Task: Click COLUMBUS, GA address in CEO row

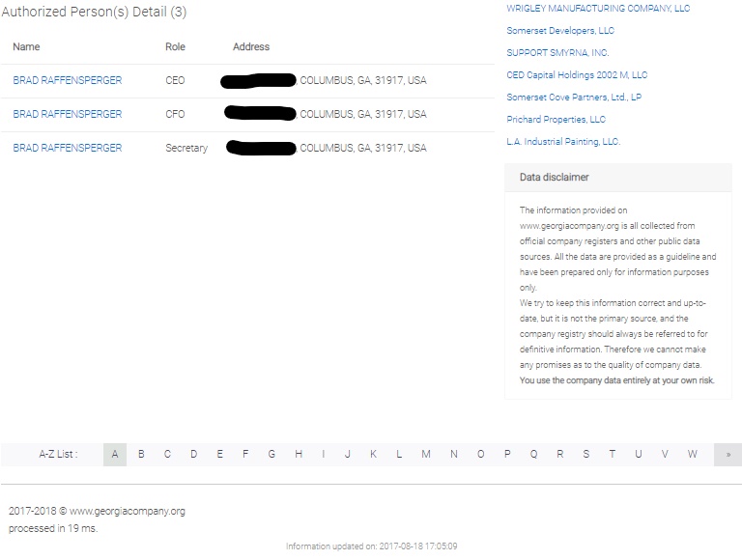Action: [363, 80]
